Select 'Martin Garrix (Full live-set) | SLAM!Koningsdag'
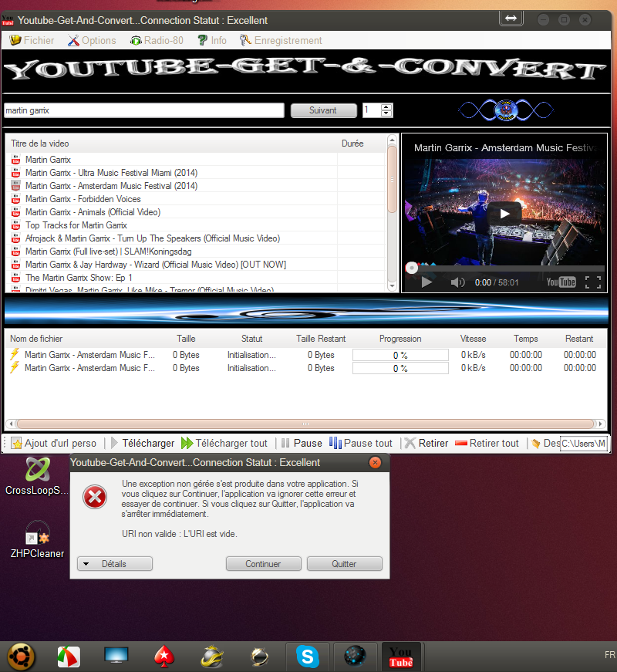The height and width of the screenshot is (672, 617). 195,252
